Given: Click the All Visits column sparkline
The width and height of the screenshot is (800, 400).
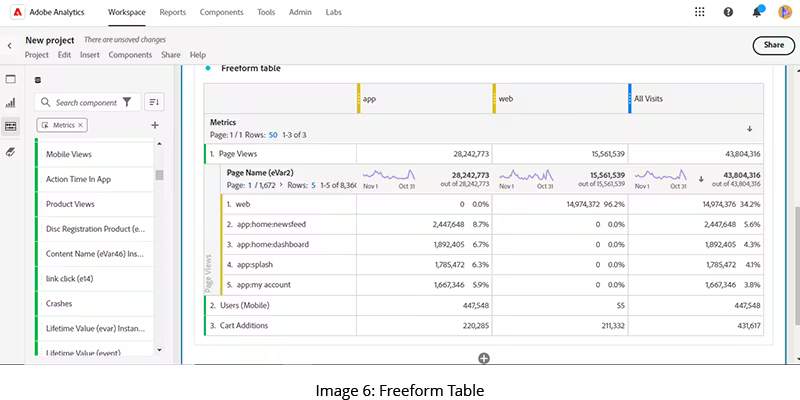Looking at the screenshot, I should (x=661, y=176).
